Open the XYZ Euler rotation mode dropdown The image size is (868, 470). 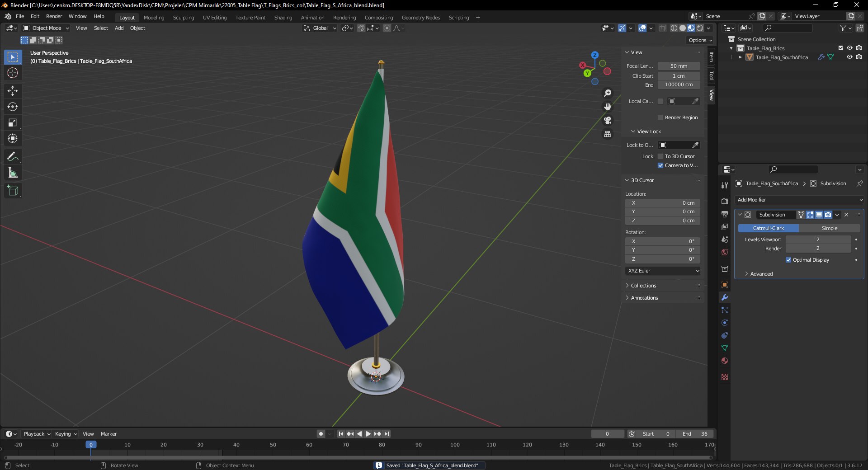point(663,271)
